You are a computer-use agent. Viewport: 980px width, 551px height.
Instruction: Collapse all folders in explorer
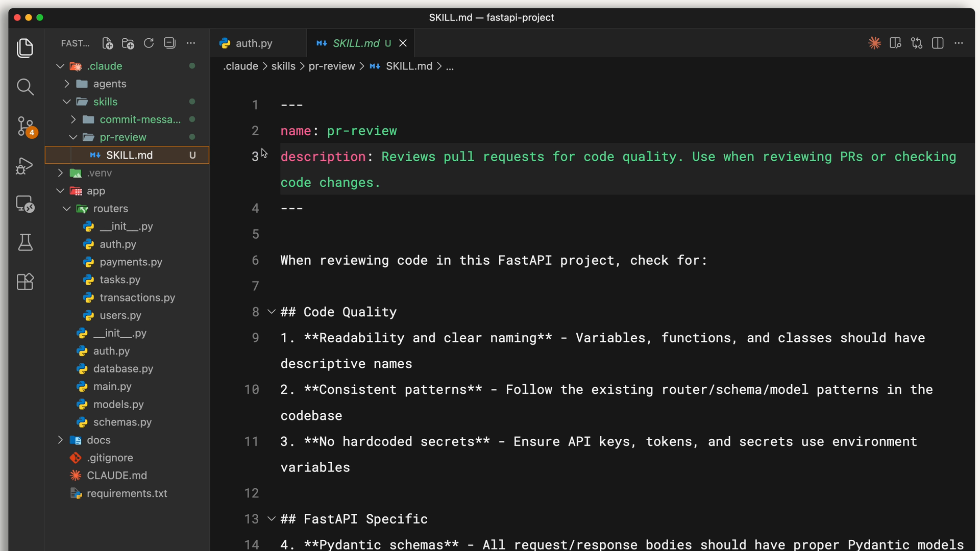tap(169, 43)
